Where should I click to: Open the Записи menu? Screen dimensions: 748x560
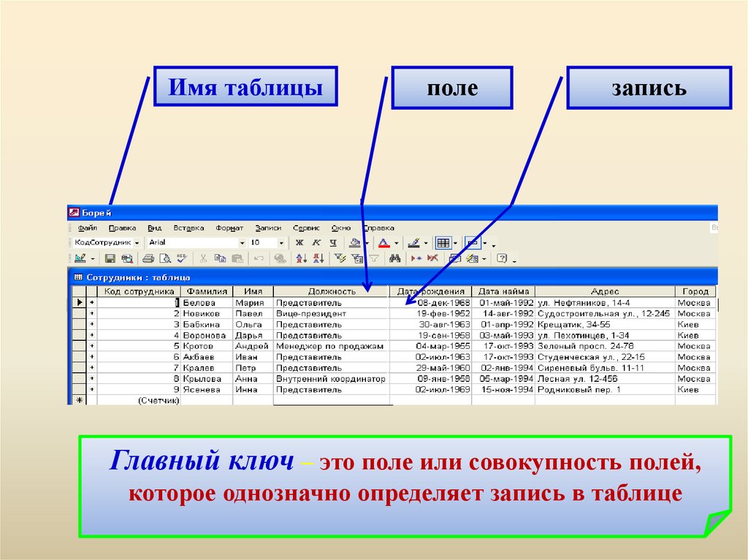268,228
